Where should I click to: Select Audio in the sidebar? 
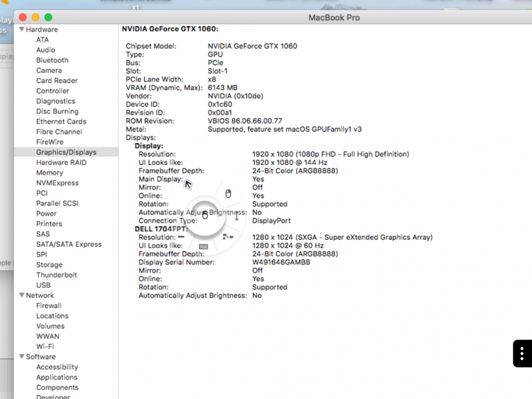pyautogui.click(x=45, y=50)
